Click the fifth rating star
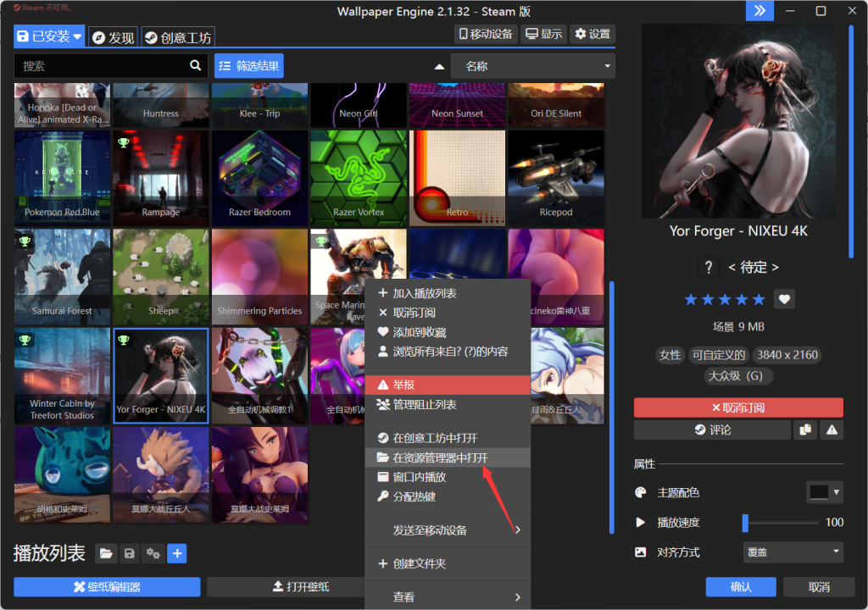 pyautogui.click(x=759, y=299)
